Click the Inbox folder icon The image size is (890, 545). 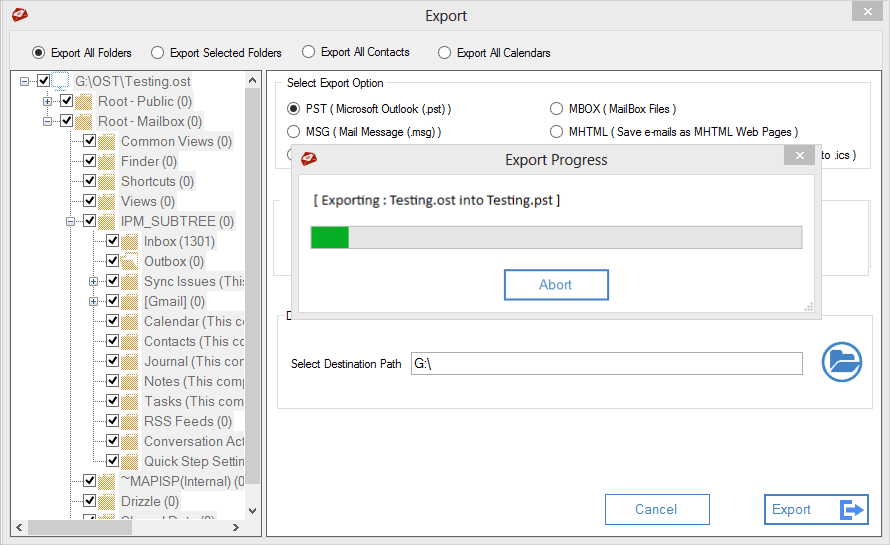130,241
